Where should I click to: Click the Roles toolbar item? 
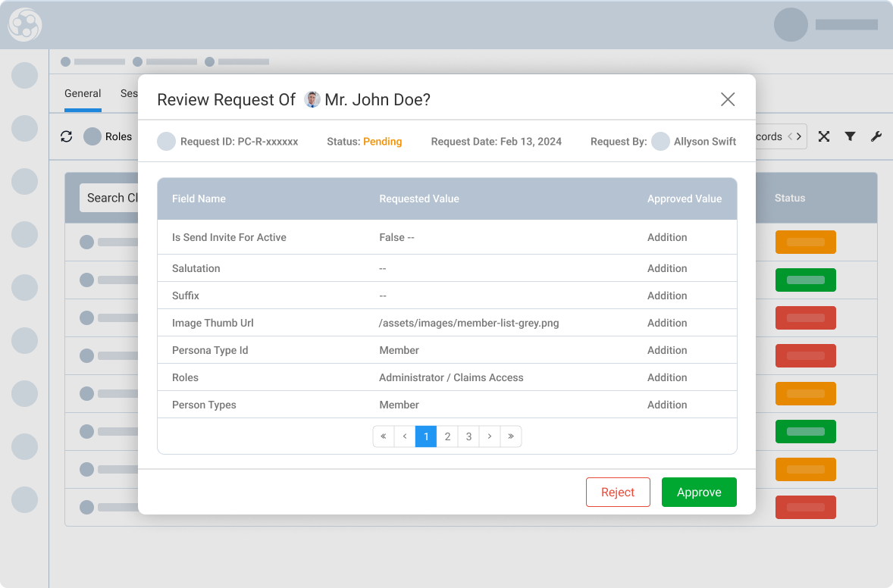tap(108, 136)
